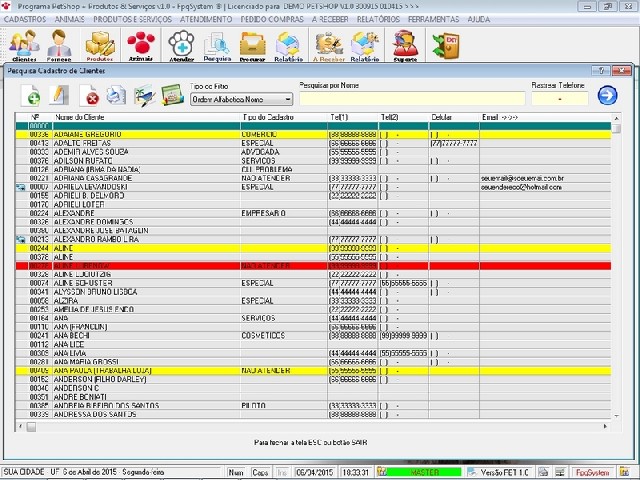
Task: Open the PRODUTOS E SERVIÇOS menu
Action: (132, 19)
